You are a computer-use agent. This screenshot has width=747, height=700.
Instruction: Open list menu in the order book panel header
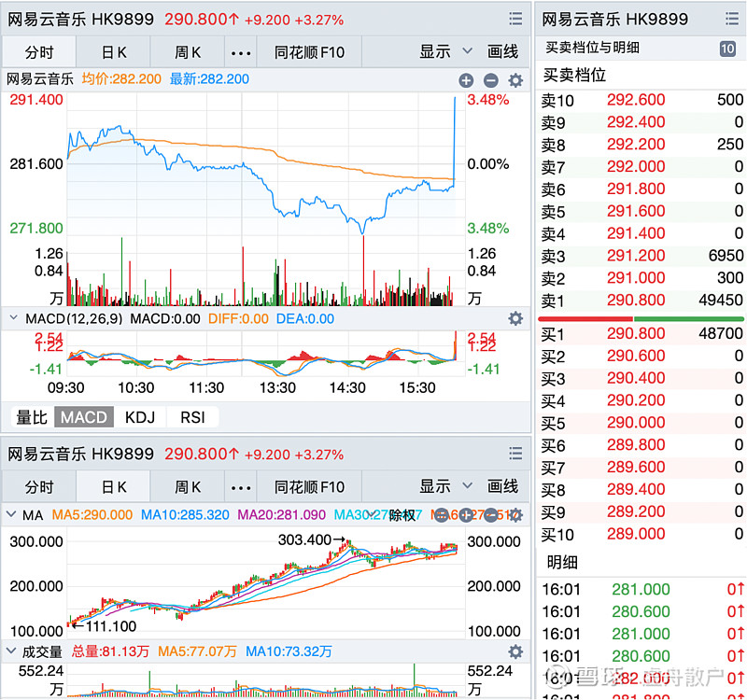click(x=732, y=19)
